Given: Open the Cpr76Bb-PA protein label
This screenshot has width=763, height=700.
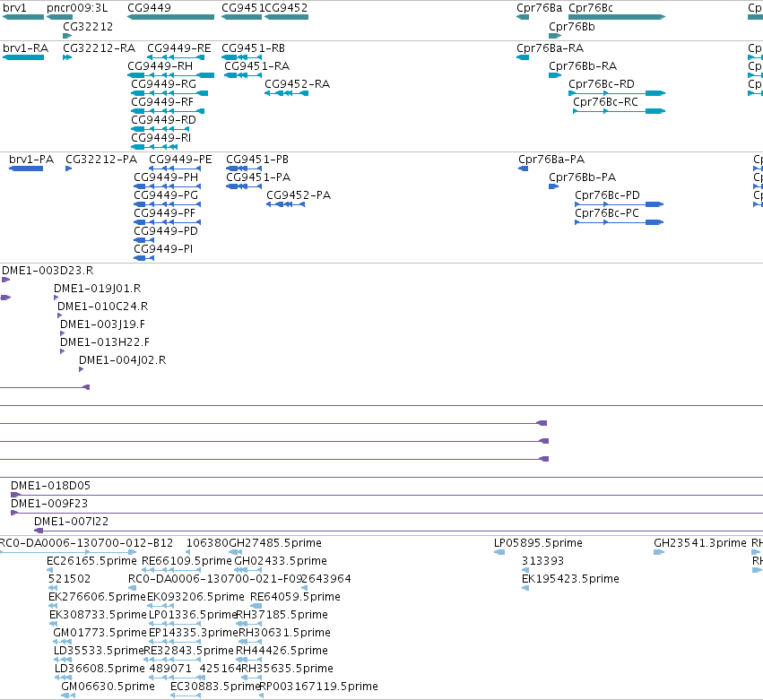Looking at the screenshot, I should (x=582, y=177).
